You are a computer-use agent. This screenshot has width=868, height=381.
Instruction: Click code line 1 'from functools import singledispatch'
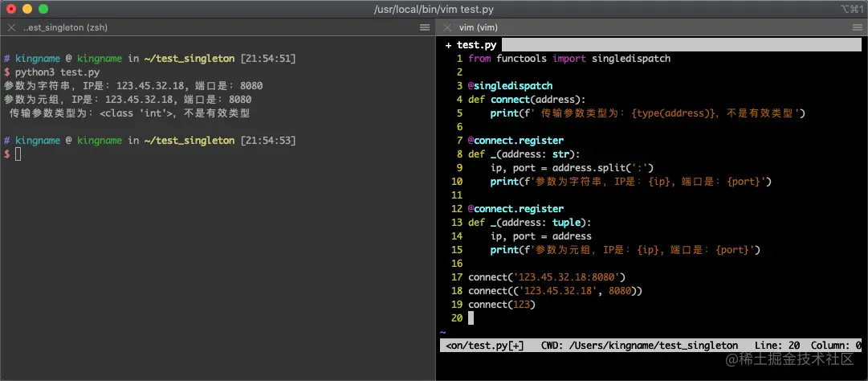[x=569, y=58]
